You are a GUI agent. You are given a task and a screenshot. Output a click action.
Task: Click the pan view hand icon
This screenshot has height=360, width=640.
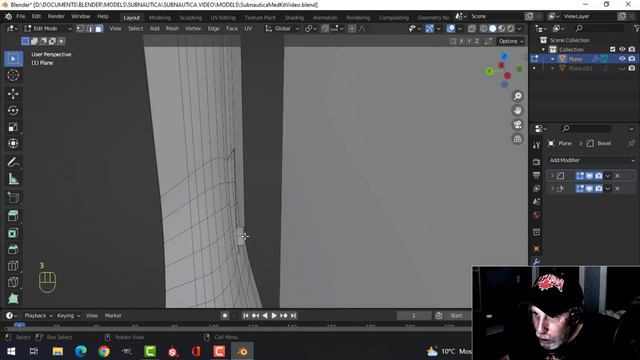[x=518, y=110]
